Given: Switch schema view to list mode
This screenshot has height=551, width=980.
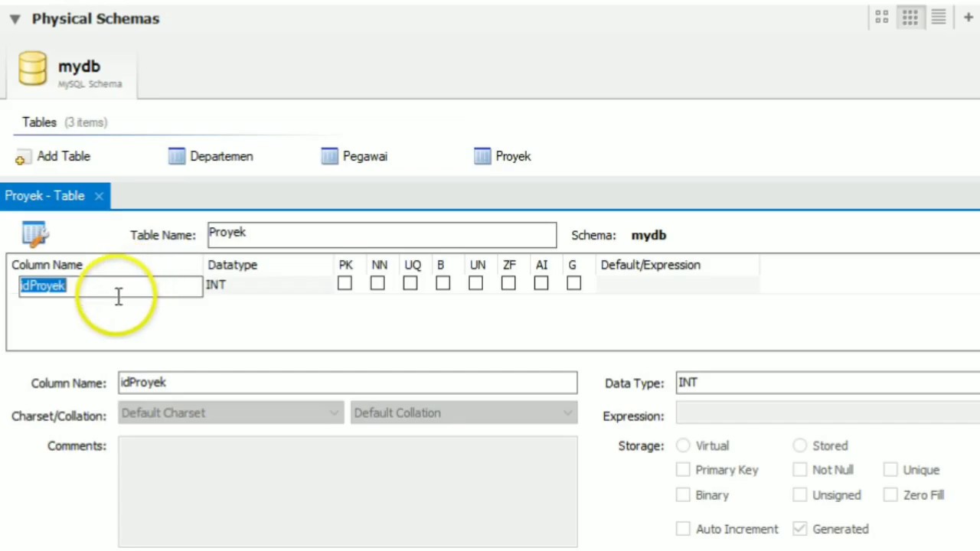Looking at the screenshot, I should point(939,18).
